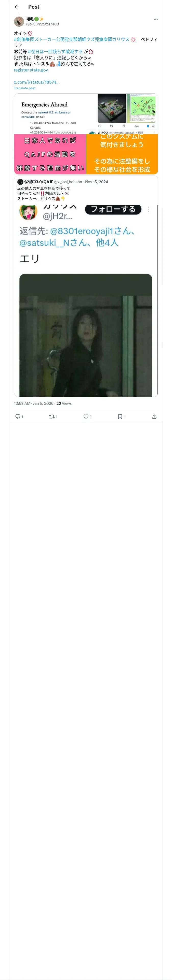Open the register.state.gov link
Screen dimensions: 172x980
tap(31, 70)
